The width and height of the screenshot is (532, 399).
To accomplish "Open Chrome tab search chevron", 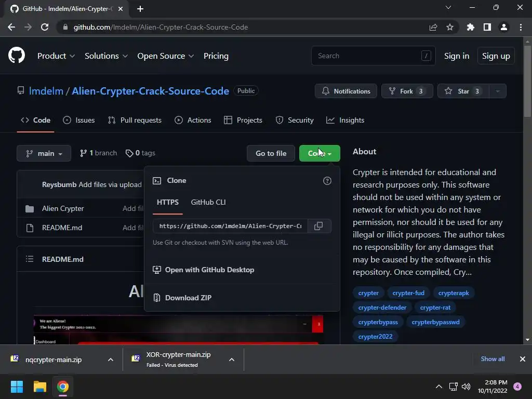I will tap(448, 7).
